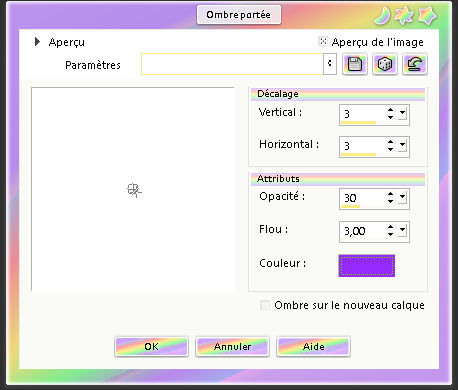This screenshot has height=390, width=458.
Task: Increase the Horizontal offset with up arrow
Action: (390, 142)
